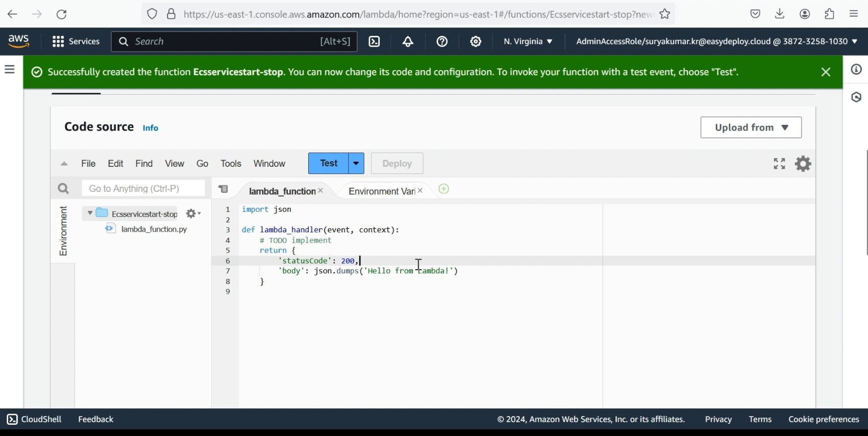Reload the current browser page

(62, 14)
